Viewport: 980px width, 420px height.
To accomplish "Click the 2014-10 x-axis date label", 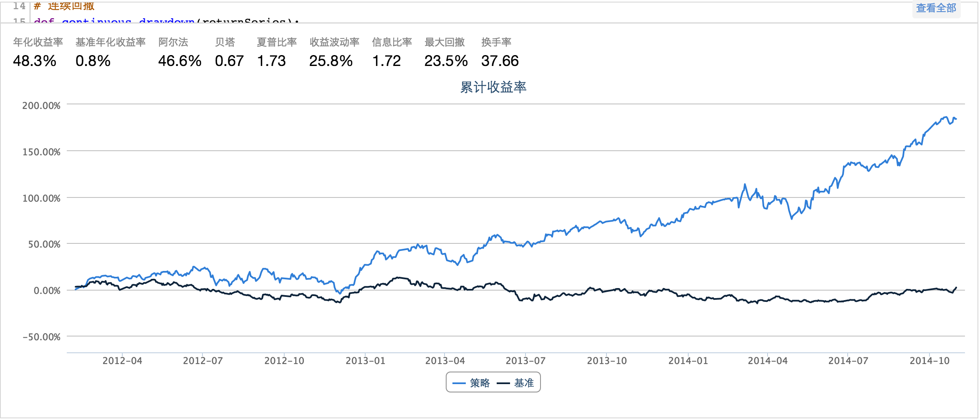I will coord(929,361).
